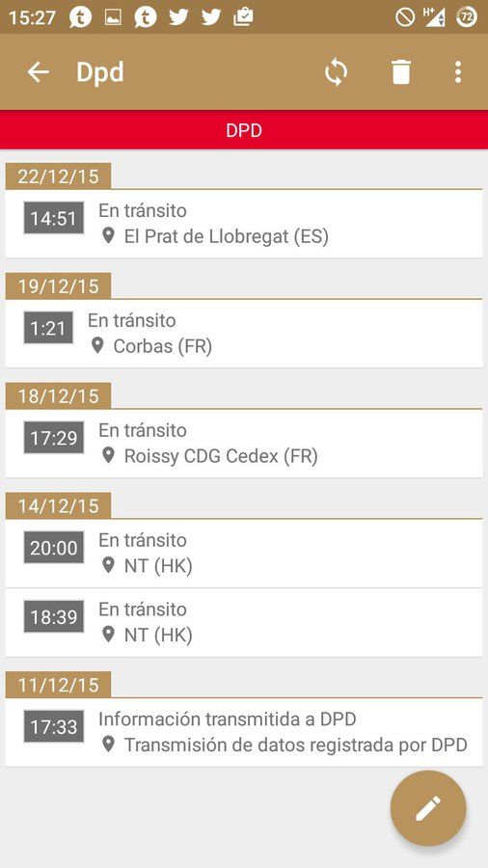The image size is (488, 868).
Task: Select the red DPD tab bar
Action: [x=244, y=130]
